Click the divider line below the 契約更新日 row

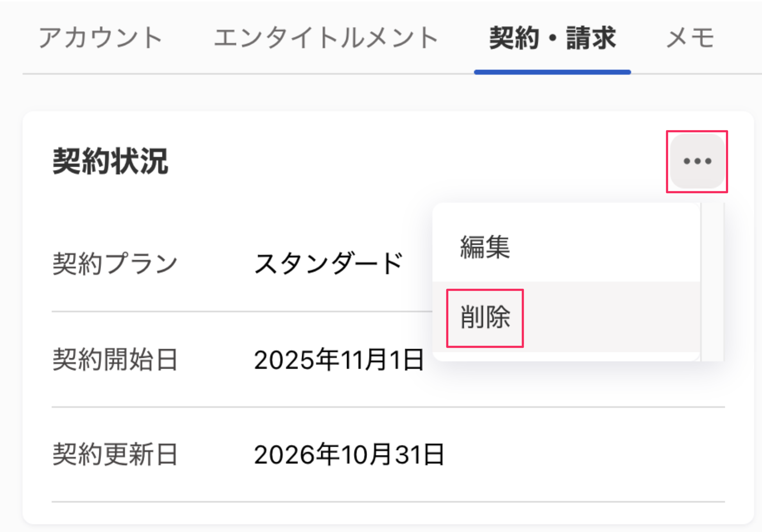coord(388,502)
